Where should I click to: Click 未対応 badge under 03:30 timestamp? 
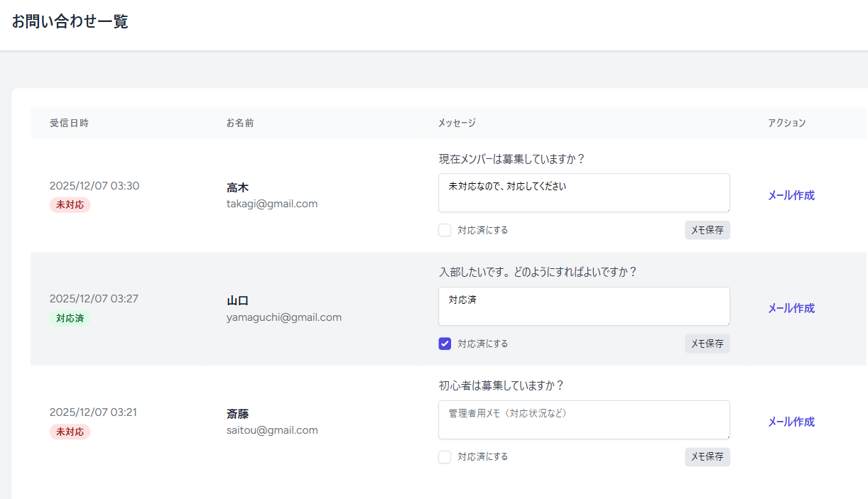pyautogui.click(x=70, y=204)
